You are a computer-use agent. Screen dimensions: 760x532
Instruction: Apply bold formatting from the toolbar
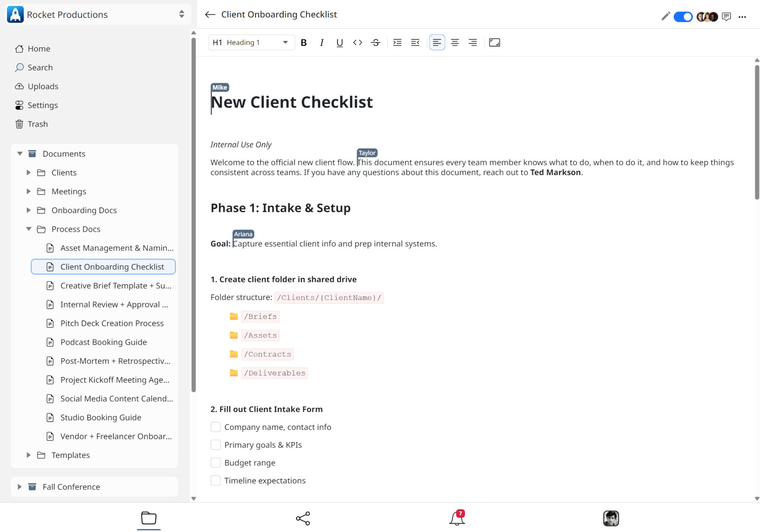pos(304,43)
